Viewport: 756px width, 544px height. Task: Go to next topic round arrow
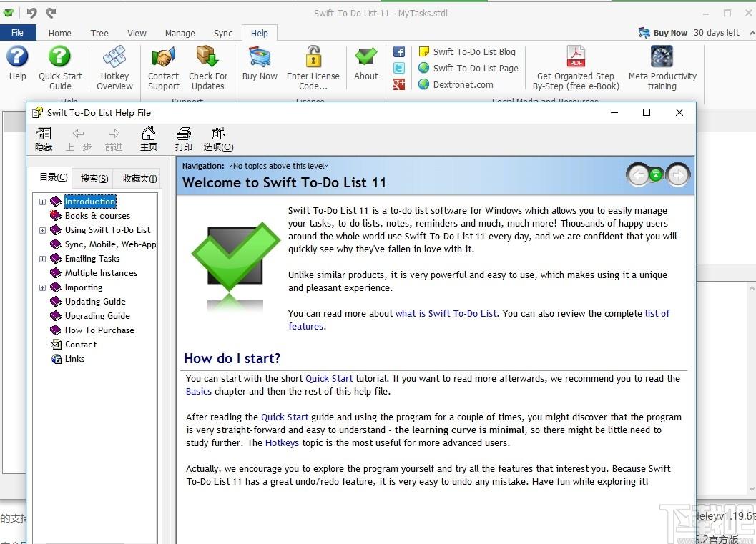click(678, 175)
